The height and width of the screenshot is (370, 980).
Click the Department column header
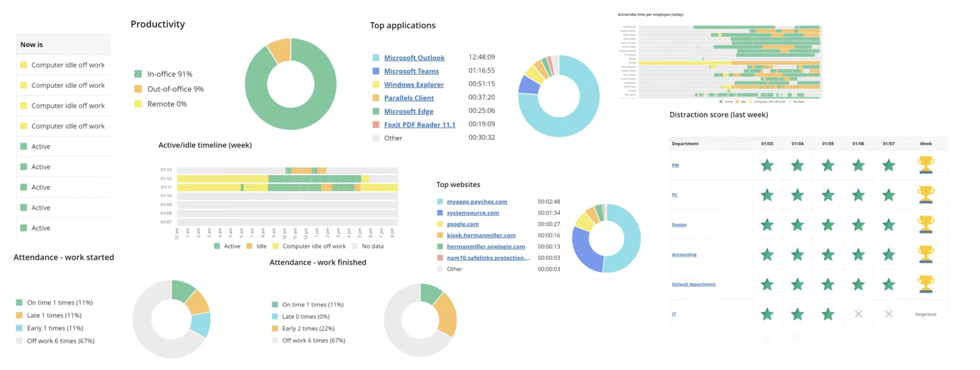point(685,144)
